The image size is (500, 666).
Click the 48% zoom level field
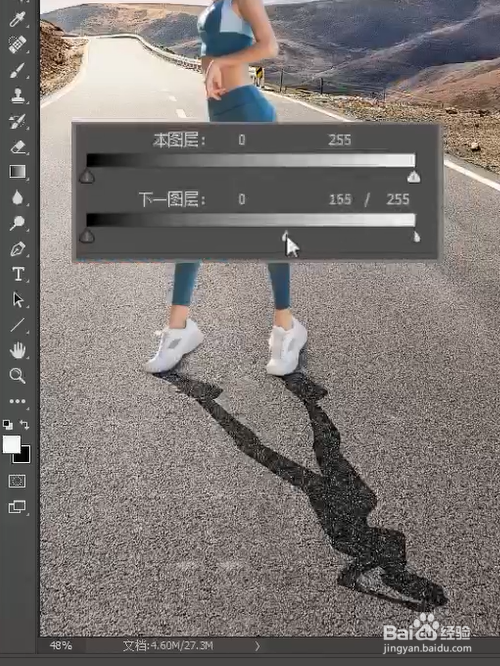[x=61, y=646]
